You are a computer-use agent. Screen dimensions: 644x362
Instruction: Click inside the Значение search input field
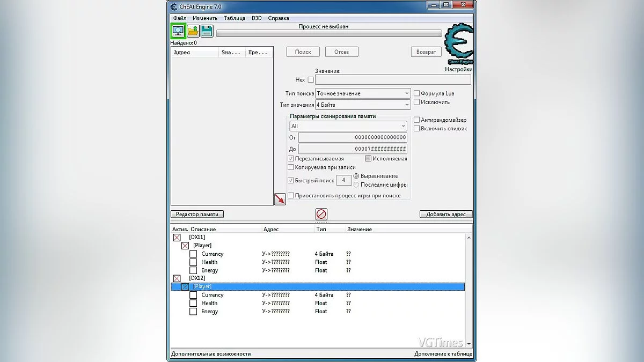tap(393, 79)
